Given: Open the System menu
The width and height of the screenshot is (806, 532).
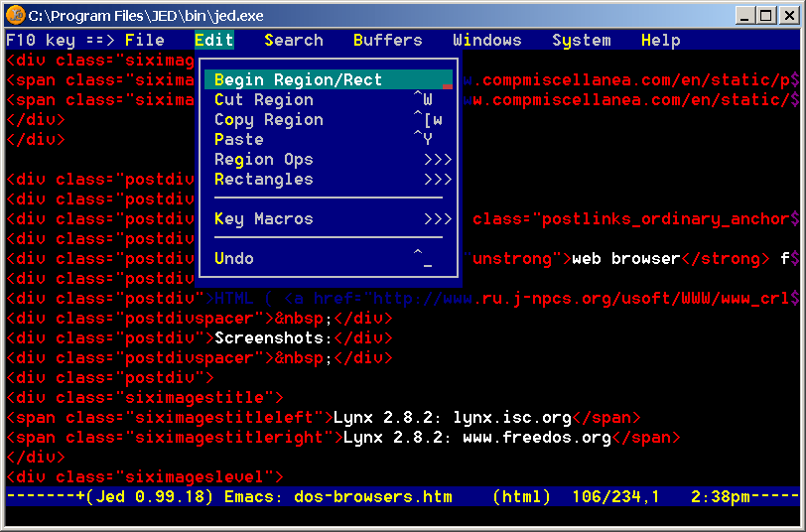Looking at the screenshot, I should pyautogui.click(x=582, y=41).
